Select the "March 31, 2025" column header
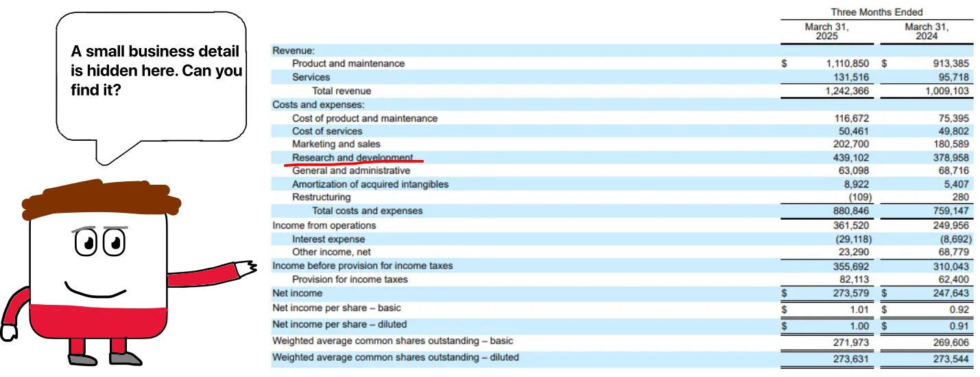Screen dimensions: 980x377 826,32
